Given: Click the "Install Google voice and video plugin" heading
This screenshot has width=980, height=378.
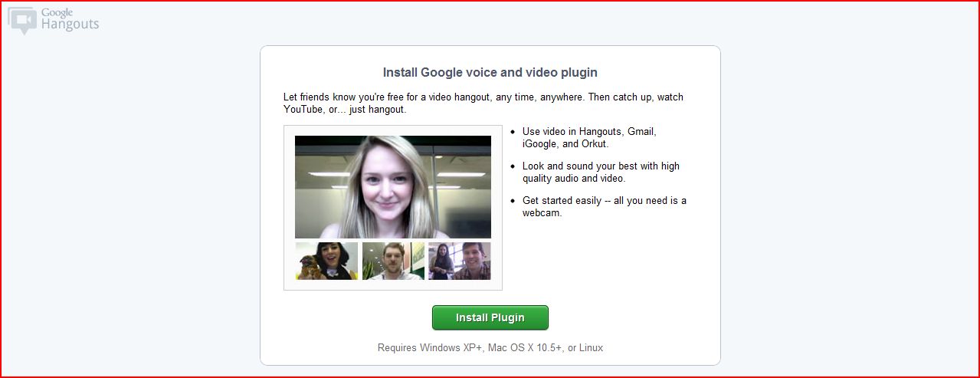Looking at the screenshot, I should coord(490,73).
